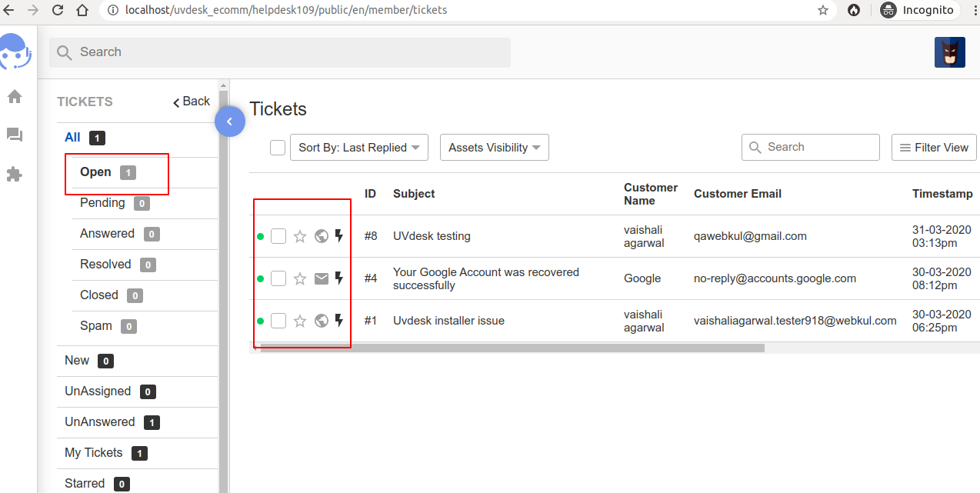Select the Closed status filter
The width and height of the screenshot is (980, 493).
click(111, 295)
